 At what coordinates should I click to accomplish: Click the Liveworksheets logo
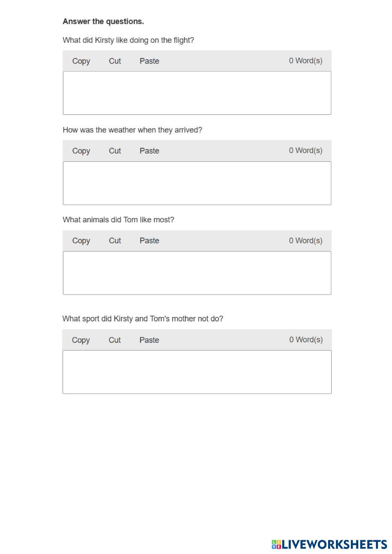point(329,544)
